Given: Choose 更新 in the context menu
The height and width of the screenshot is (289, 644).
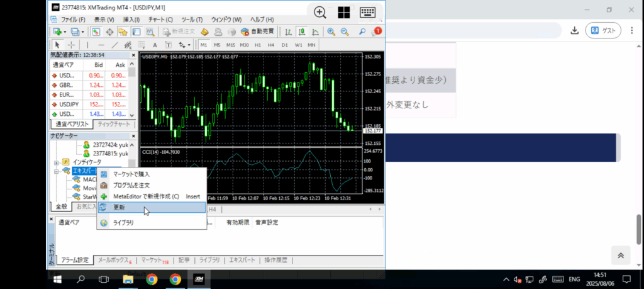Looking at the screenshot, I should pyautogui.click(x=119, y=207).
